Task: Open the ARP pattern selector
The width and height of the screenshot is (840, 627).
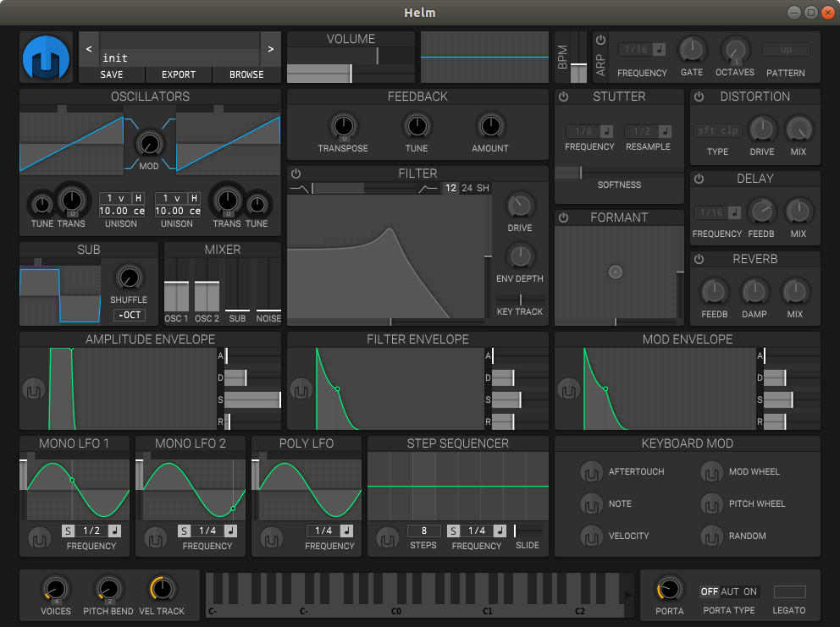Action: [x=786, y=49]
